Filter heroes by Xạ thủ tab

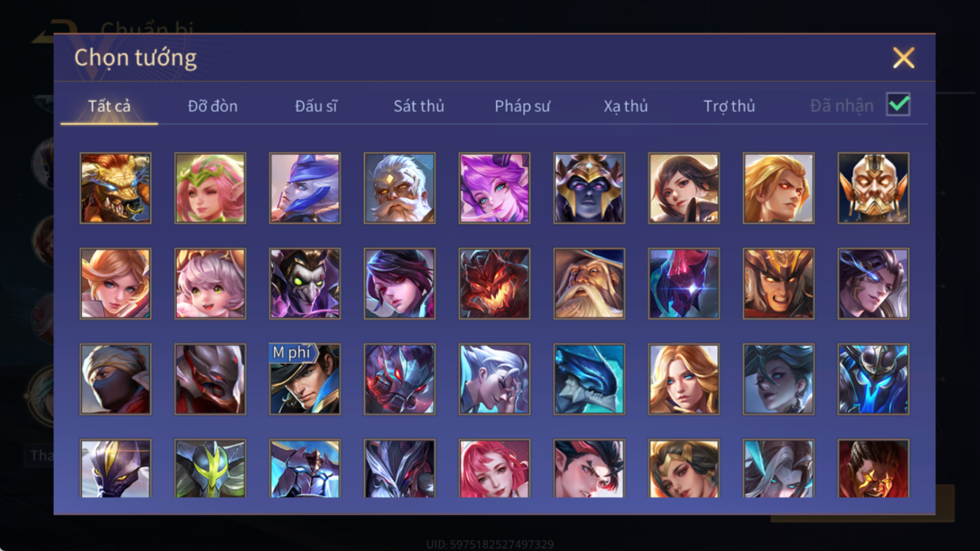coord(626,106)
